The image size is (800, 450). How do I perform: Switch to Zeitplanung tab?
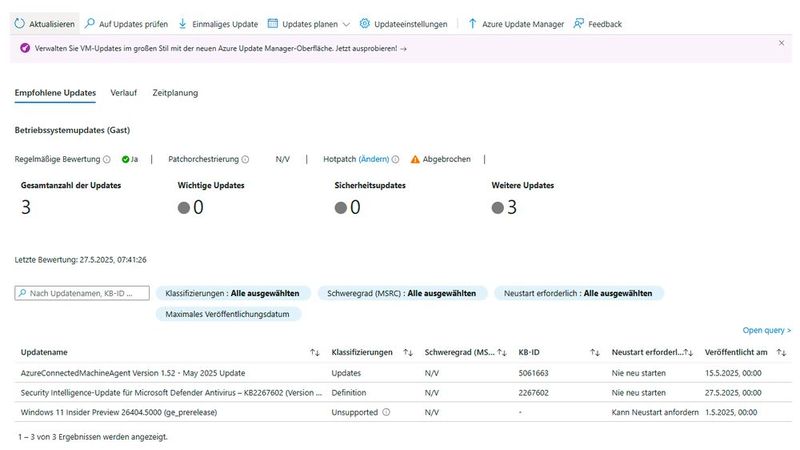(175, 93)
